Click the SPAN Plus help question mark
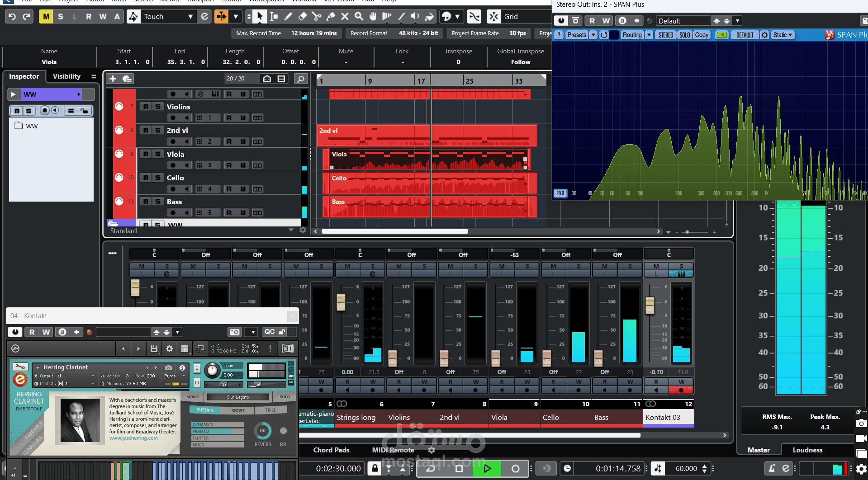The image size is (868, 480). pos(559,35)
